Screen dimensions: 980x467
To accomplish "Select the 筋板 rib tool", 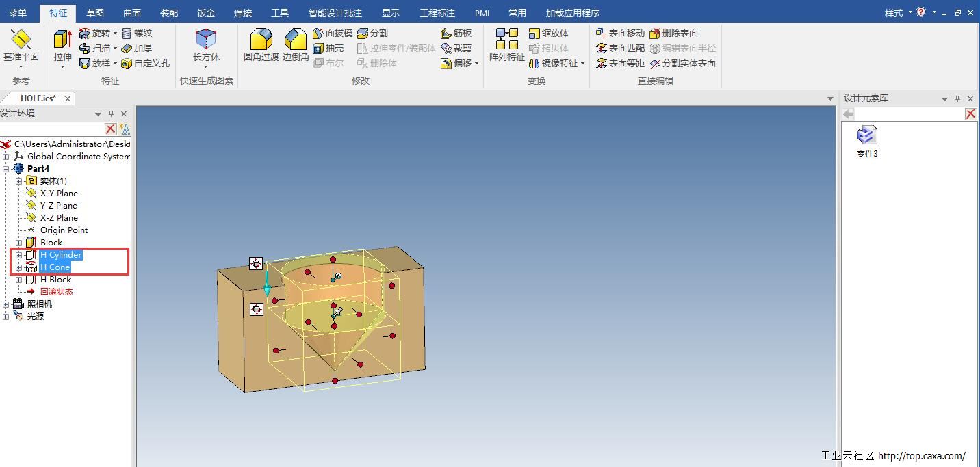I will 456,33.
